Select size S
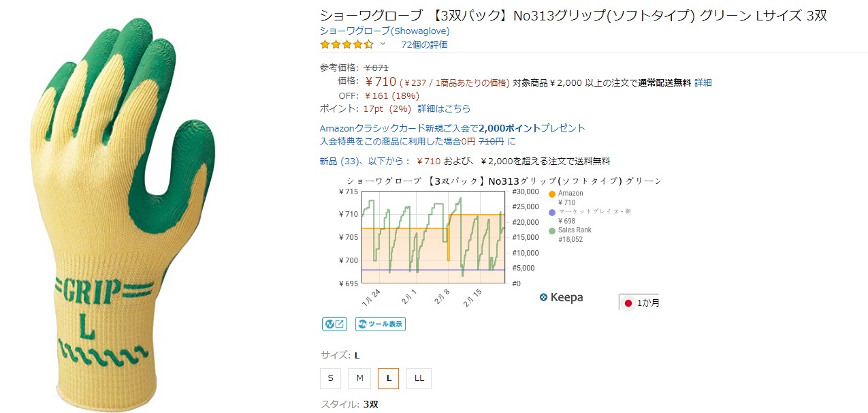The height and width of the screenshot is (413, 868). (x=330, y=378)
